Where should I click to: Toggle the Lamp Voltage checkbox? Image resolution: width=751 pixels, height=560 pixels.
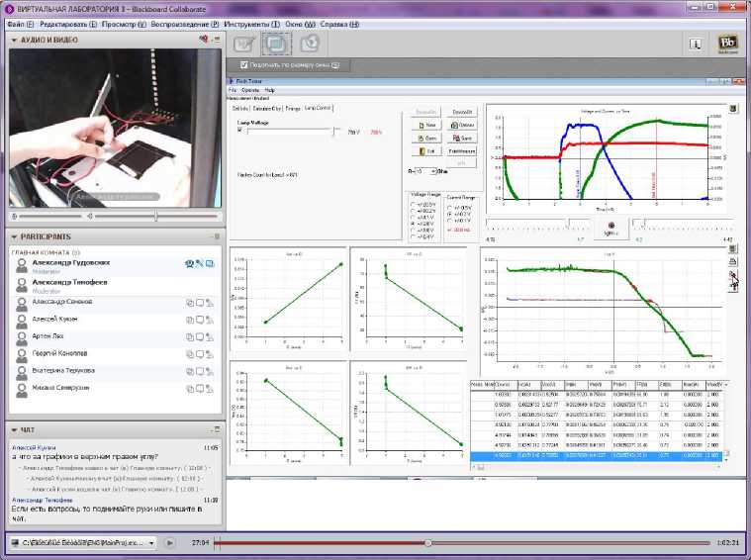tap(239, 131)
